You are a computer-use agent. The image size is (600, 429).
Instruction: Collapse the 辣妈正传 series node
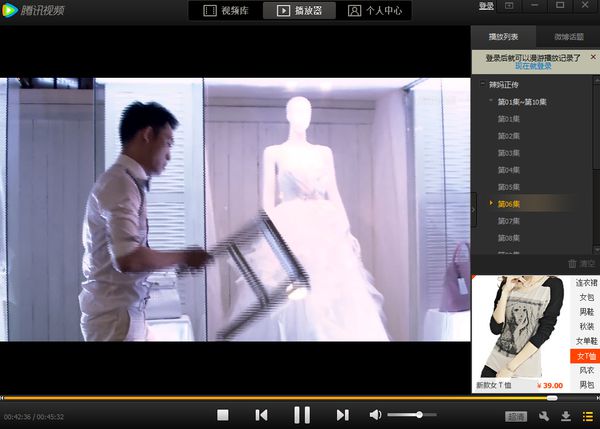click(x=483, y=83)
